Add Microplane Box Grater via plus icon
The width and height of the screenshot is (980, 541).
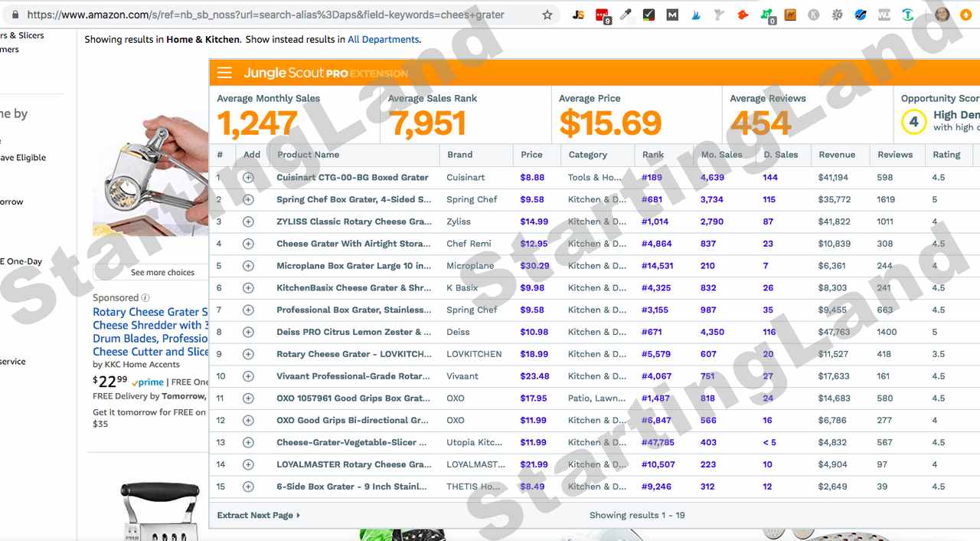coord(248,266)
